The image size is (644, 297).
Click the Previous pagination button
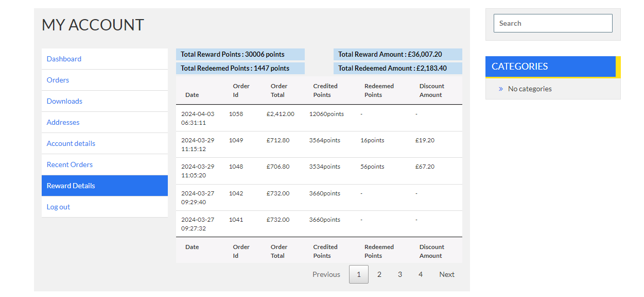coord(326,274)
